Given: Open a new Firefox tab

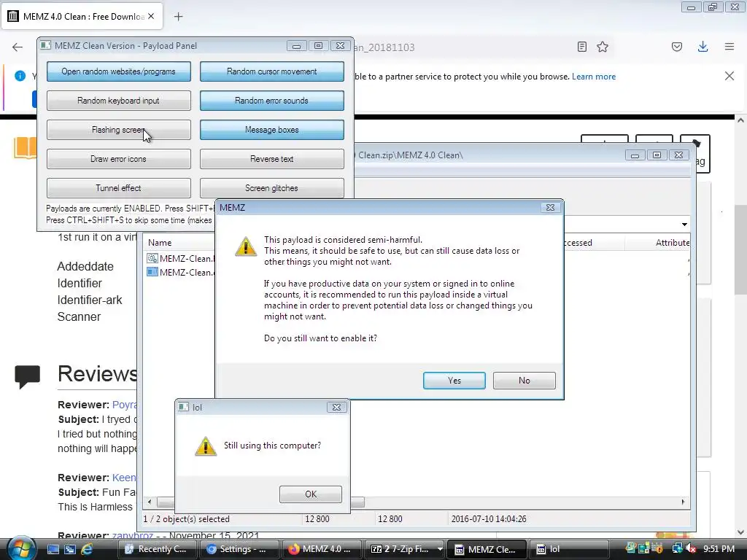Looking at the screenshot, I should (x=178, y=17).
